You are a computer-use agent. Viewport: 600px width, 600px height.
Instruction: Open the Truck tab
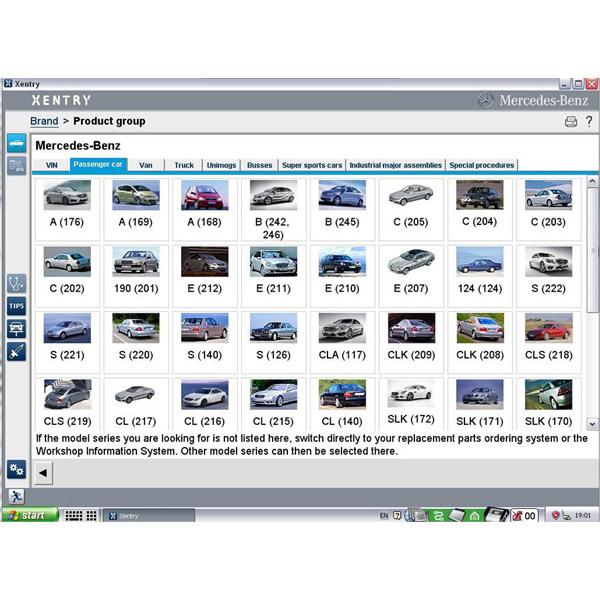184,165
